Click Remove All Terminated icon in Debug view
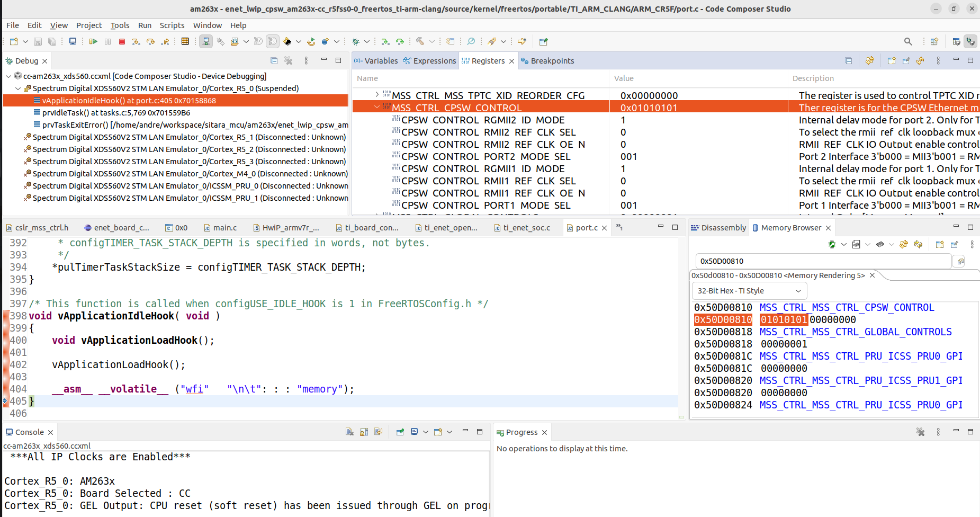This screenshot has width=980, height=517. [289, 61]
